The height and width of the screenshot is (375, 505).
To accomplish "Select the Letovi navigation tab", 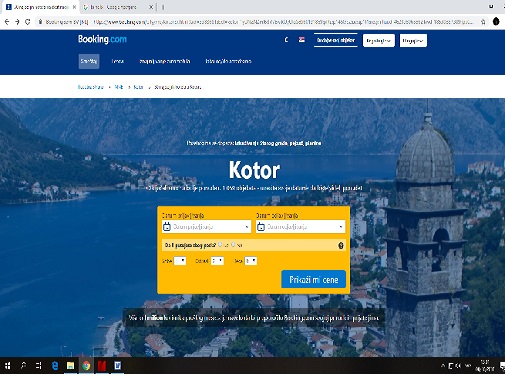I will [118, 61].
